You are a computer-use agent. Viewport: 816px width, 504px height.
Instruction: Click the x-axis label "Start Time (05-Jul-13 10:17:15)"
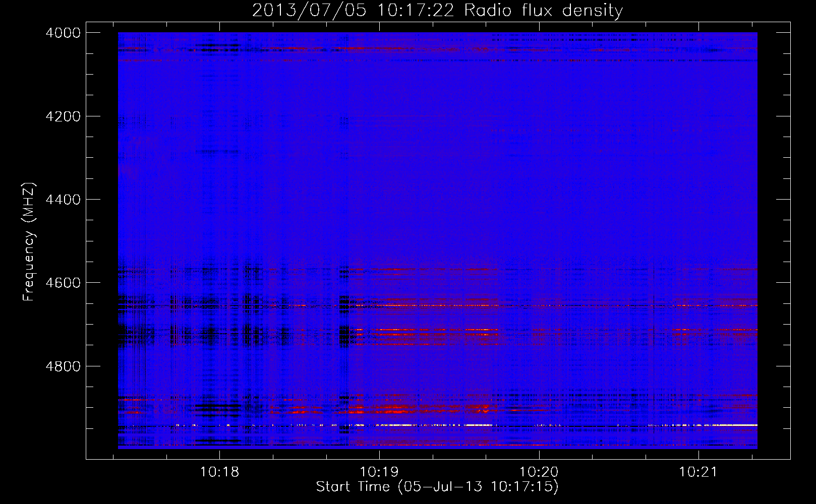click(437, 487)
